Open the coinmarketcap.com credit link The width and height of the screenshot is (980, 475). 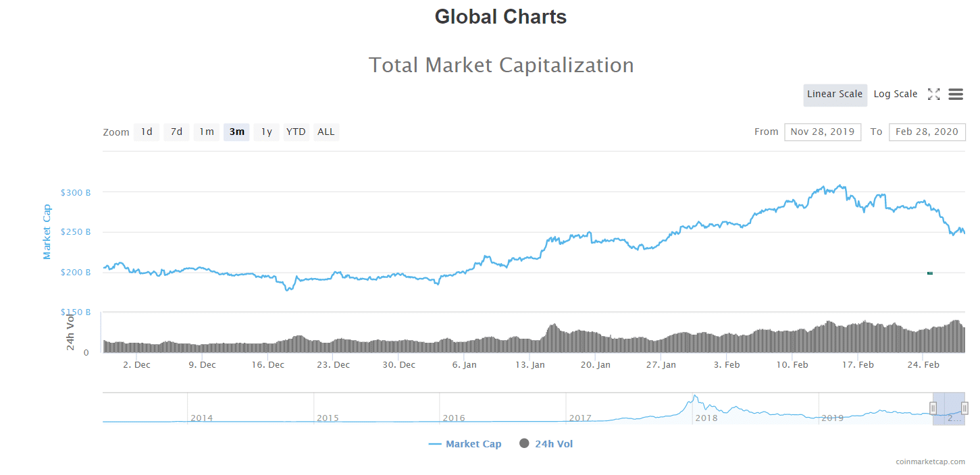tap(930, 462)
